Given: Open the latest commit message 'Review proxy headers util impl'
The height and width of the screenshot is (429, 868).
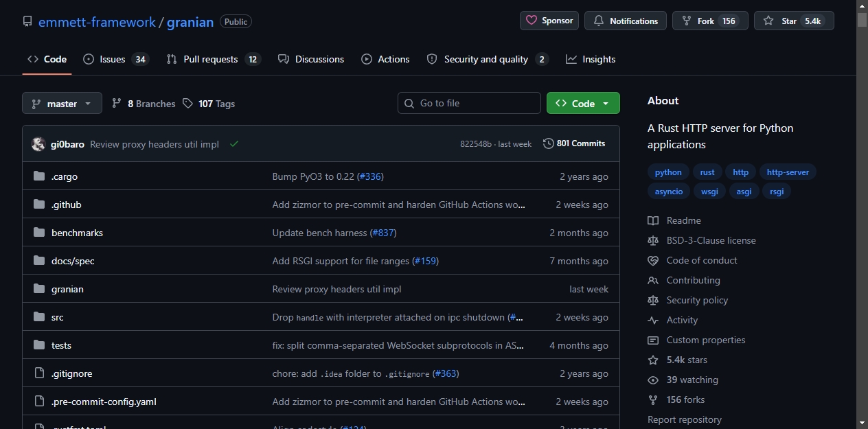Looking at the screenshot, I should (x=155, y=144).
